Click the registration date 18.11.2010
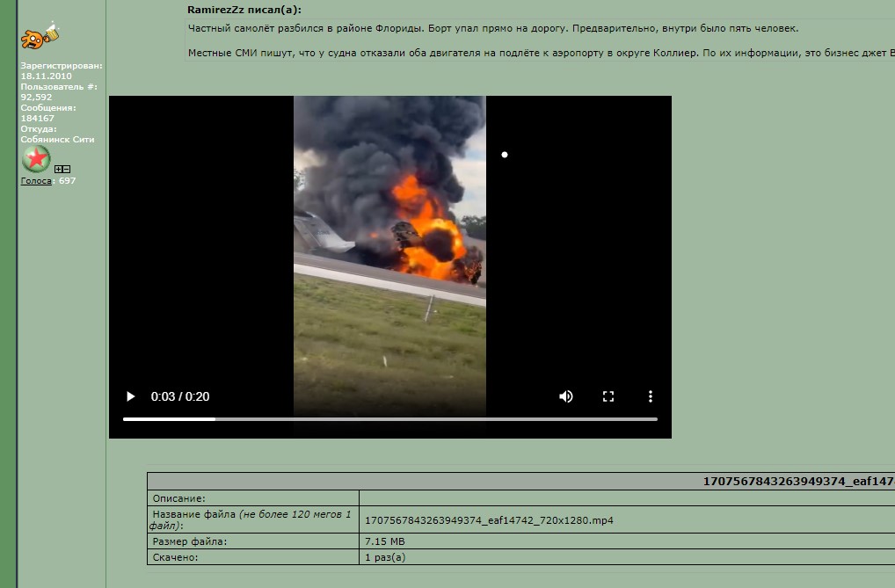The image size is (895, 588). [47, 76]
